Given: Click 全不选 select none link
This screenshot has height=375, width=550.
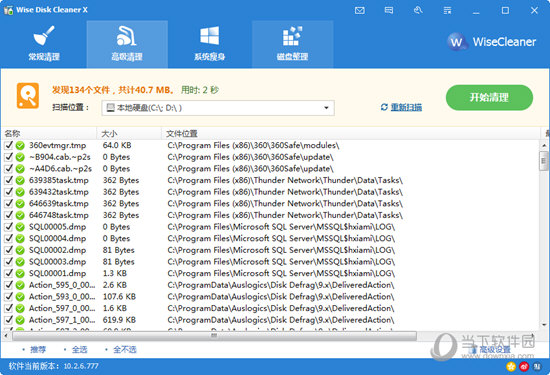Looking at the screenshot, I should 125,349.
